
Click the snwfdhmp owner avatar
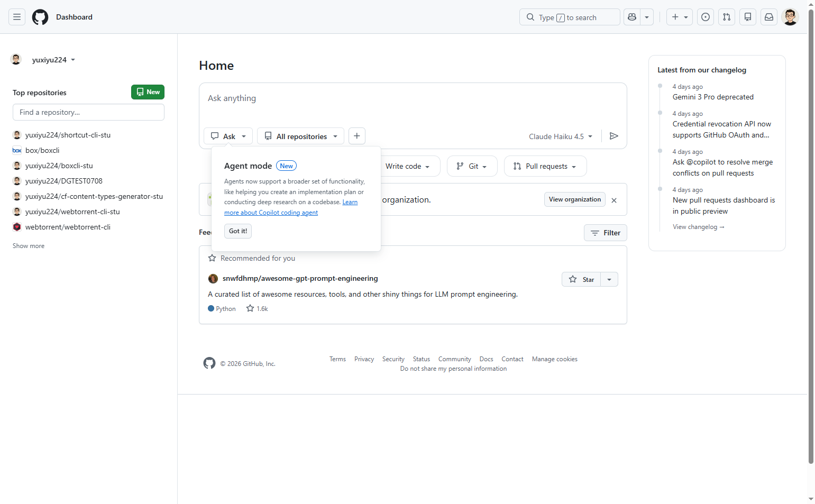pos(213,279)
